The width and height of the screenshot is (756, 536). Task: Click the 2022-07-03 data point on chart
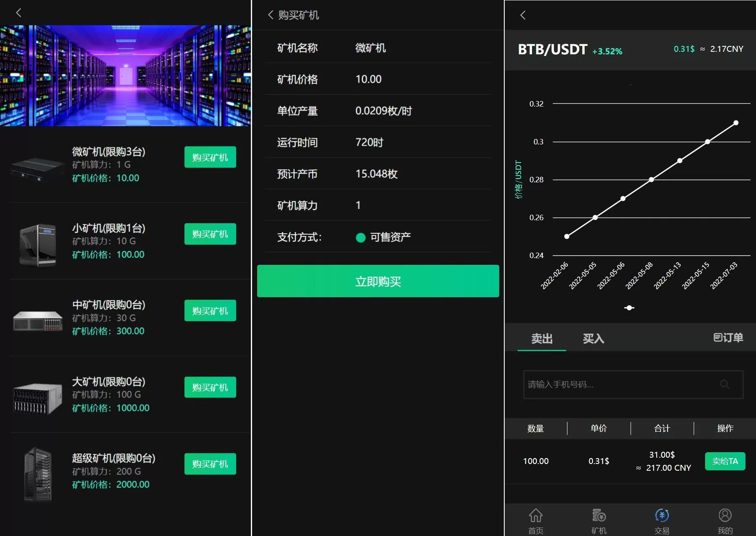click(736, 123)
